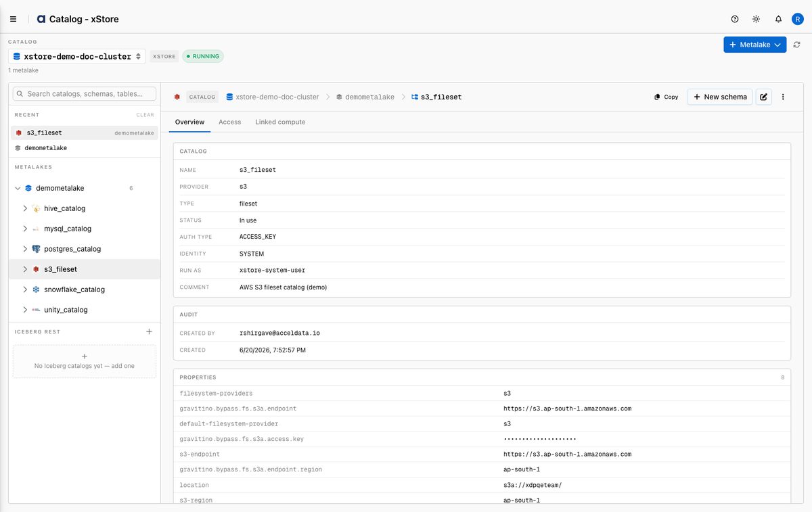
Task: Click the RUNNING status badge
Action: (x=203, y=56)
